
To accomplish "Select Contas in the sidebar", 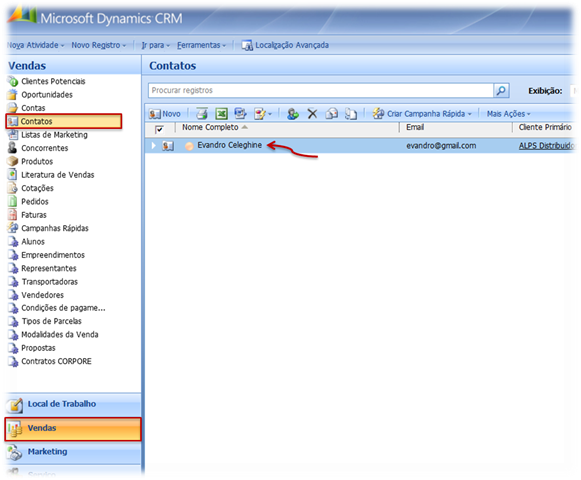I will (33, 108).
